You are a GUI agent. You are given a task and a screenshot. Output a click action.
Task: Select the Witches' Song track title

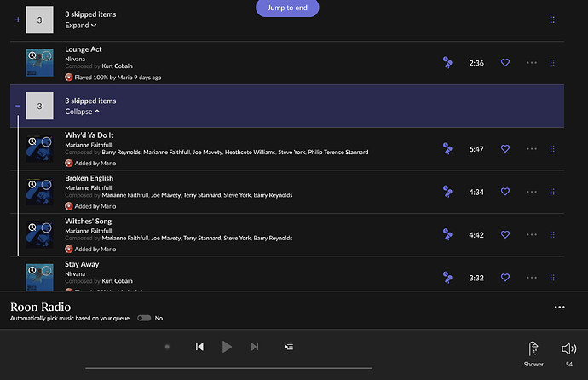[88, 222]
